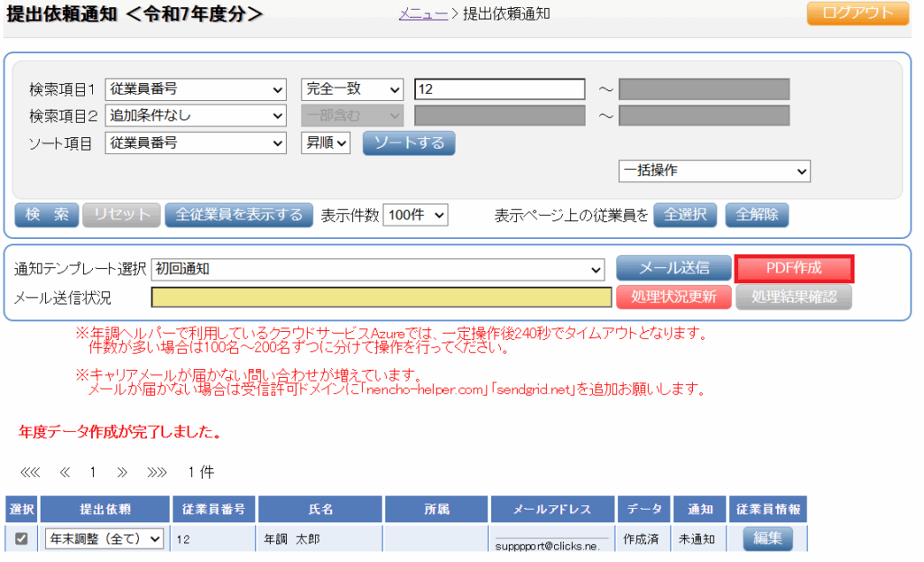The width and height of the screenshot is (924, 562).
Task: Jump to last page with »»» arrow
Action: (x=157, y=472)
